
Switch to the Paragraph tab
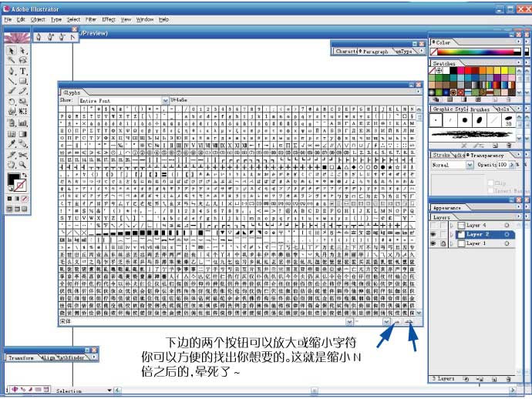[375, 52]
